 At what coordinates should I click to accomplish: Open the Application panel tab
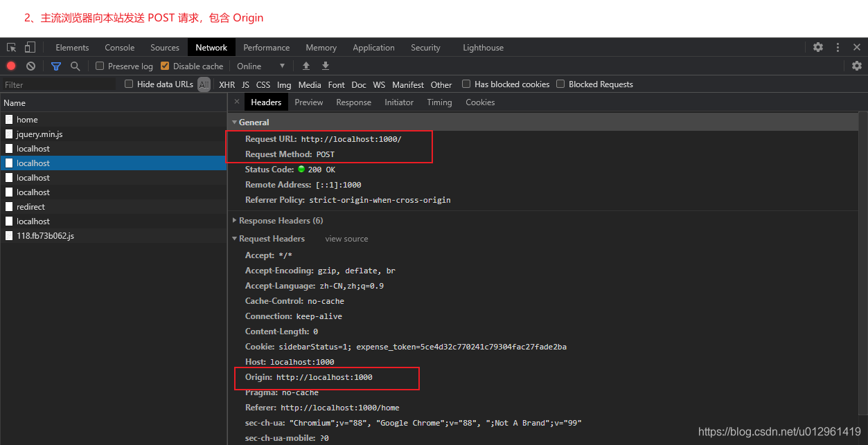[373, 47]
